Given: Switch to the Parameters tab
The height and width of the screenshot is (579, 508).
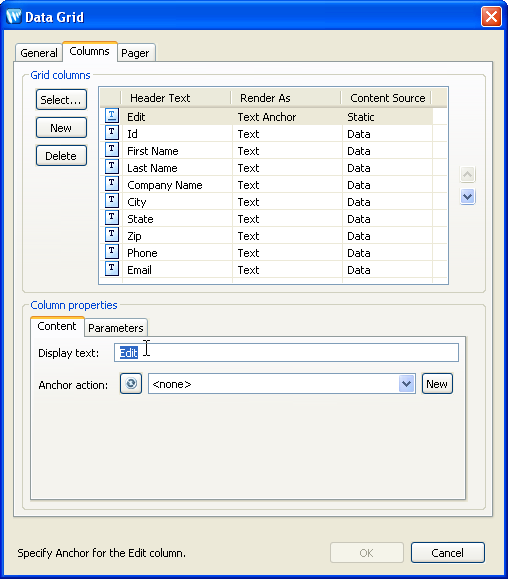Looking at the screenshot, I should tap(116, 328).
